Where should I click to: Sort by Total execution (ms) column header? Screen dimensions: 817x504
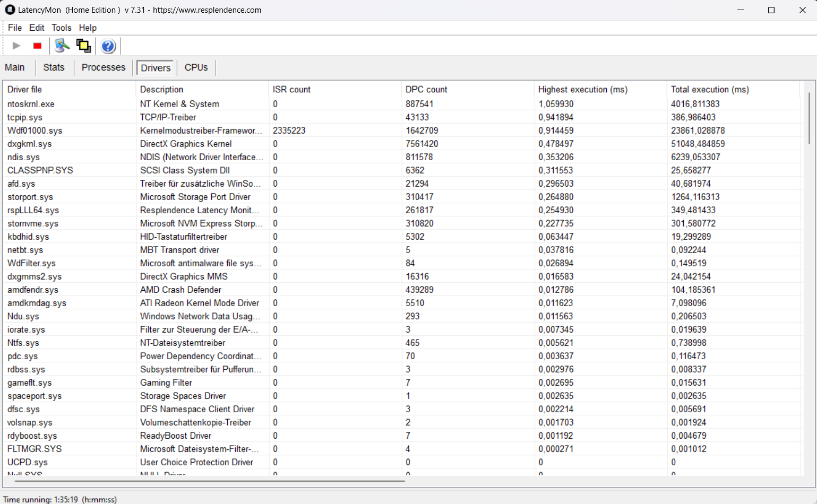[733, 90]
